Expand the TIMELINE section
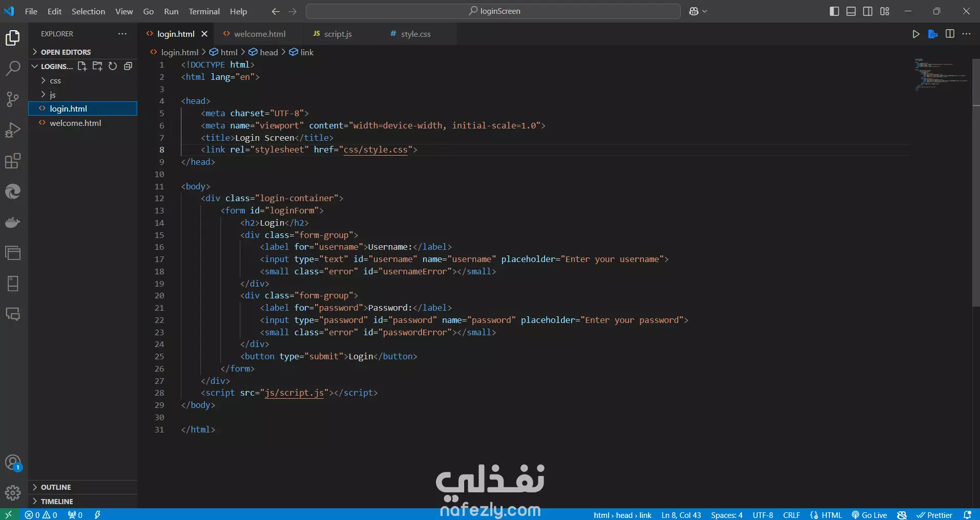 [x=82, y=502]
